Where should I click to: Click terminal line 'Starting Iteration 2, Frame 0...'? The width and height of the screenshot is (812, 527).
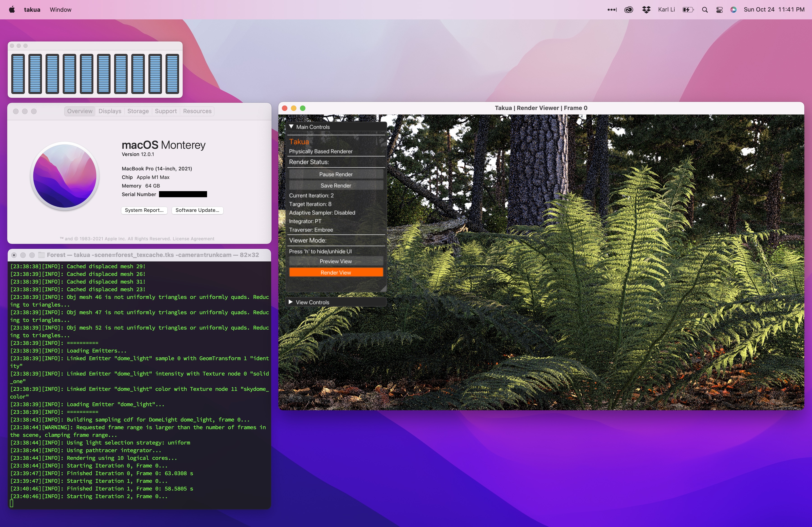[89, 496]
